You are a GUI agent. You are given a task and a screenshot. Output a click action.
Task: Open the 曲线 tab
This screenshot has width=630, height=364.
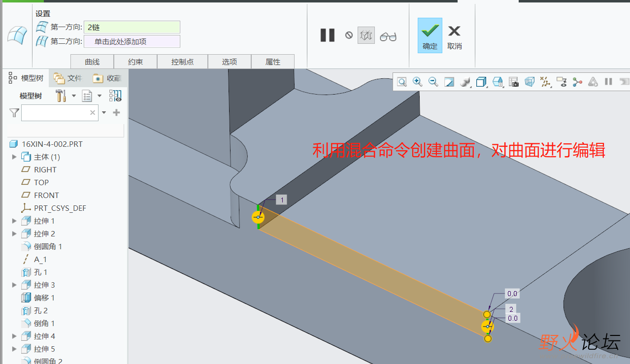(x=92, y=62)
